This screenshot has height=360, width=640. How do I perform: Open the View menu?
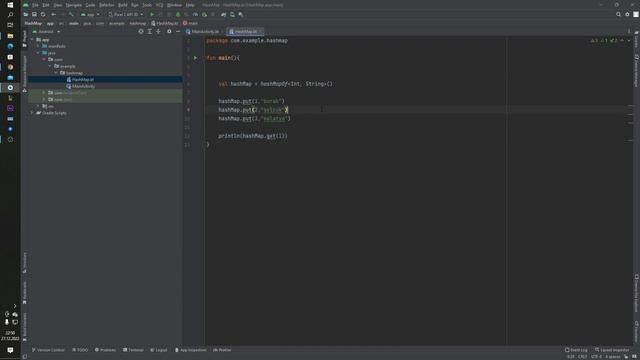(58, 5)
